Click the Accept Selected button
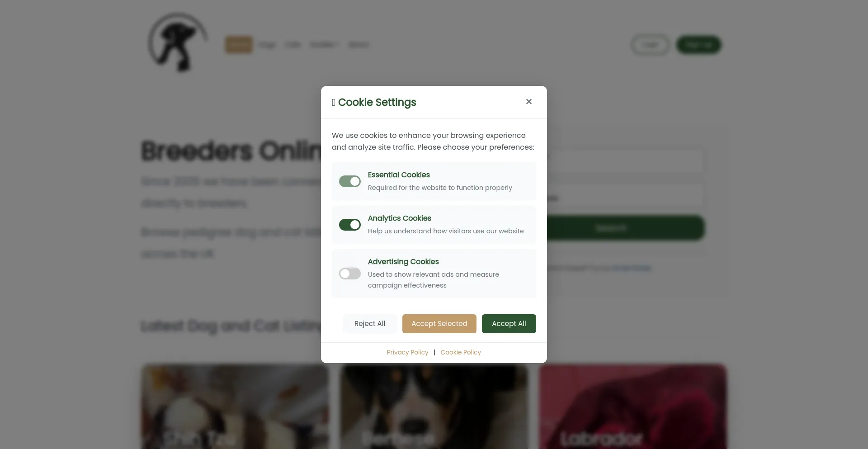Viewport: 868px width, 449px height. tap(439, 324)
